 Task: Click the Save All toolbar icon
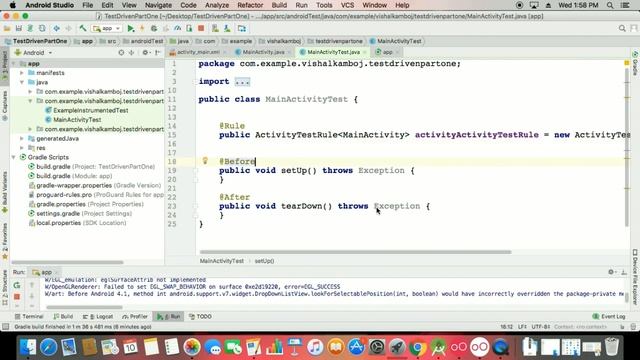click(19, 29)
